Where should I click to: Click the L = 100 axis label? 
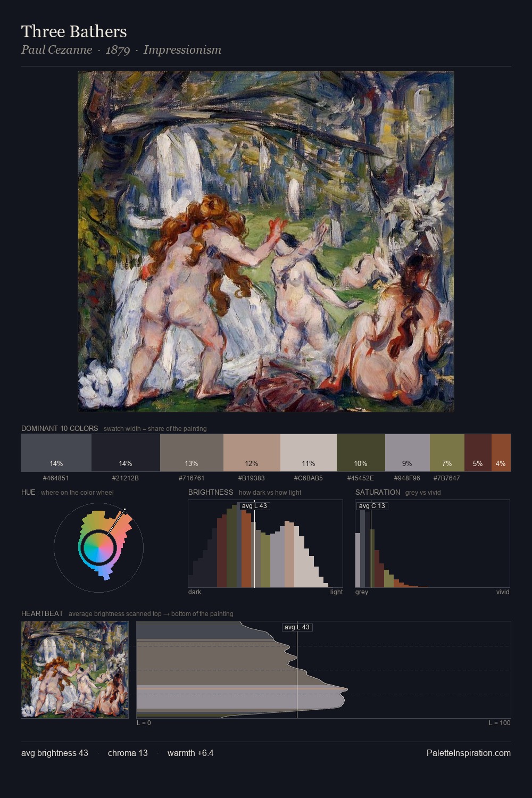point(500,722)
